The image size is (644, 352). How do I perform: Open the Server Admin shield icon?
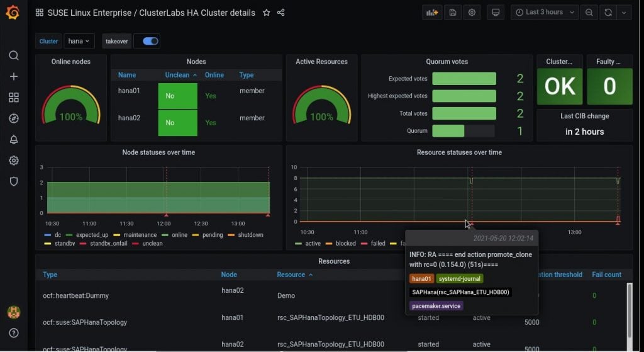[14, 181]
